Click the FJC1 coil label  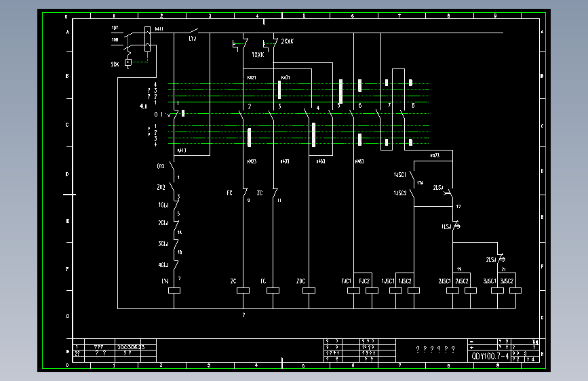click(346, 281)
